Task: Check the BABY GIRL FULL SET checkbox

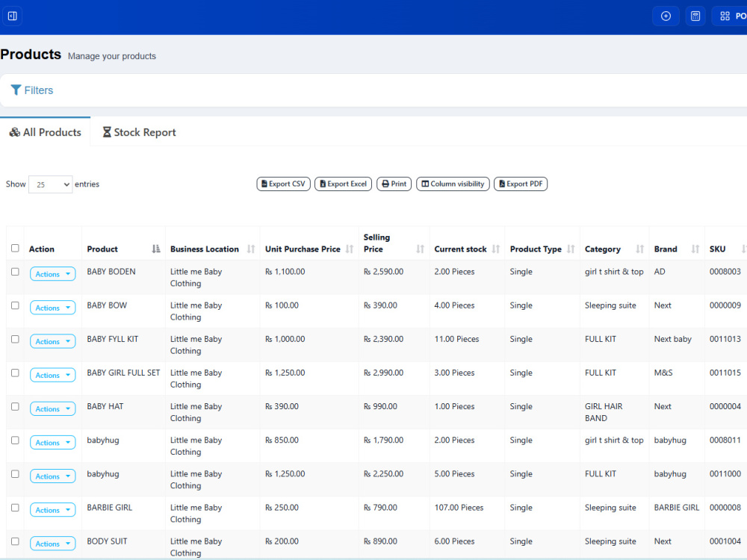Action: [x=15, y=373]
